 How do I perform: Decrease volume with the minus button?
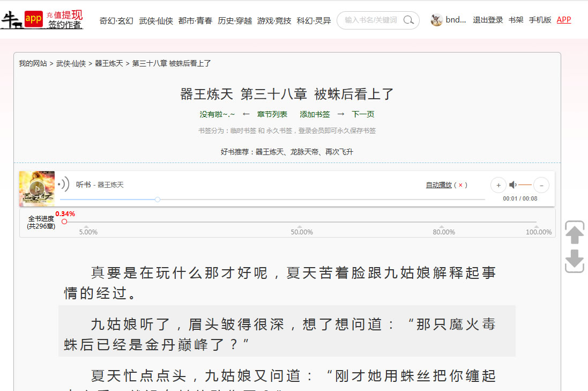(541, 185)
